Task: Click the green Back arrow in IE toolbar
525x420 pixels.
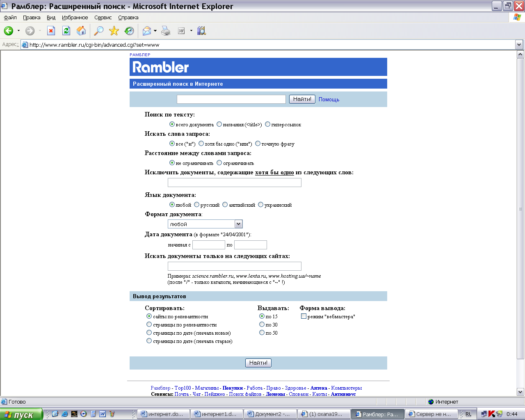Action: tap(9, 31)
